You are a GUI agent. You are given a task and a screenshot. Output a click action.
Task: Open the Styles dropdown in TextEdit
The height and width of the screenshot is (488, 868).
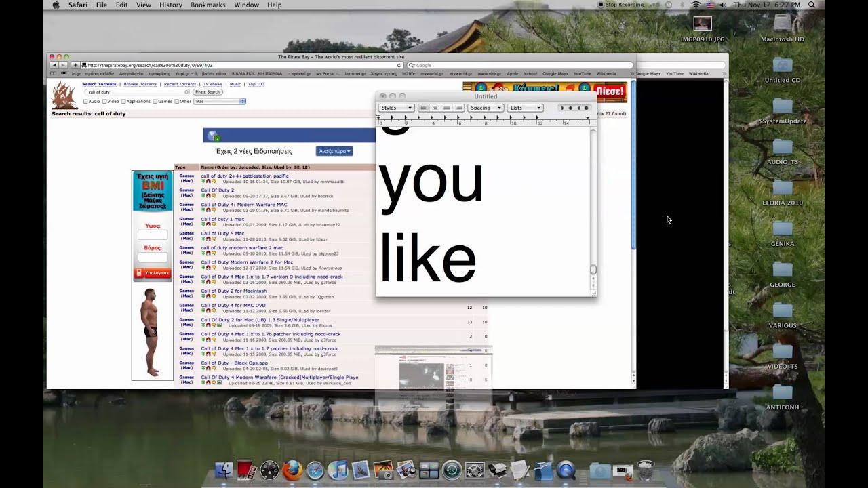(396, 108)
